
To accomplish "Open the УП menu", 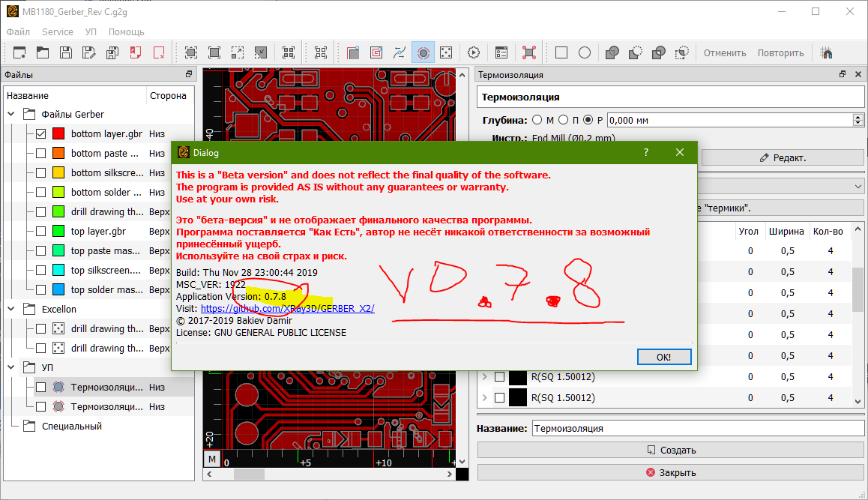I will pos(91,31).
